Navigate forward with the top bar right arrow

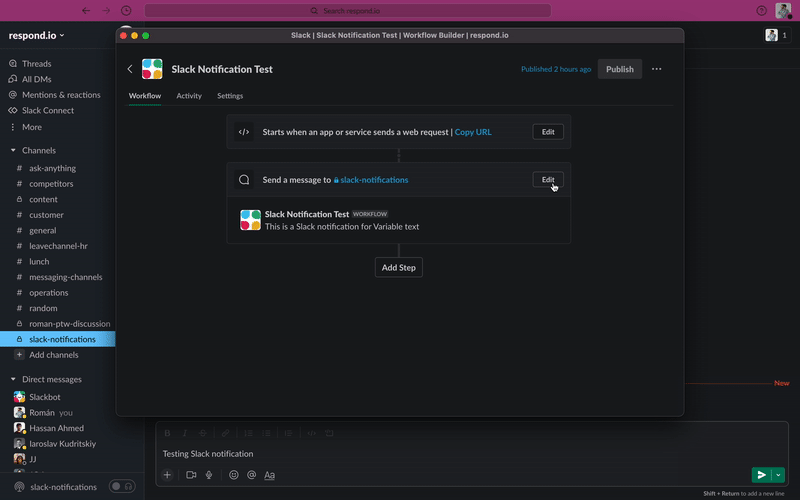coord(106,11)
